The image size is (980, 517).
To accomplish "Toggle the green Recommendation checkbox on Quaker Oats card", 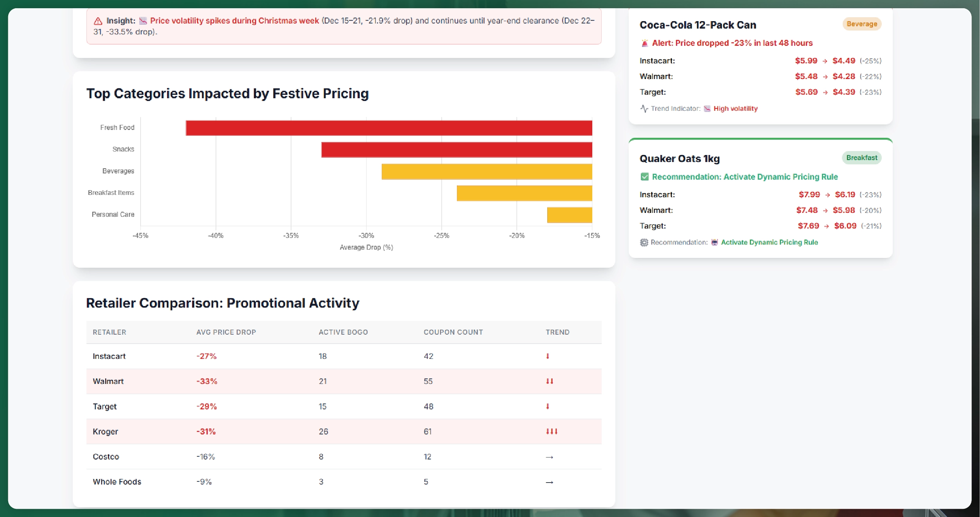I will tap(644, 177).
